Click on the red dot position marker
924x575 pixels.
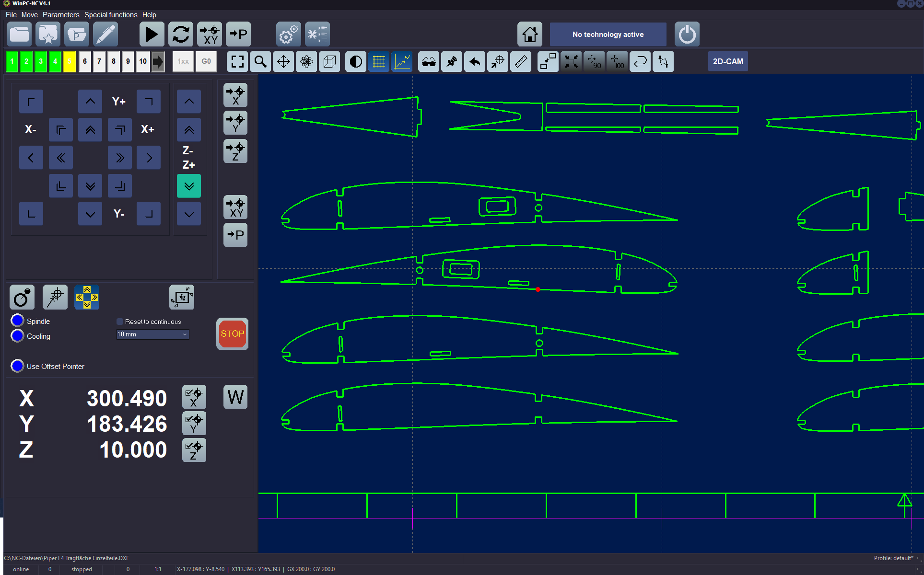(538, 289)
